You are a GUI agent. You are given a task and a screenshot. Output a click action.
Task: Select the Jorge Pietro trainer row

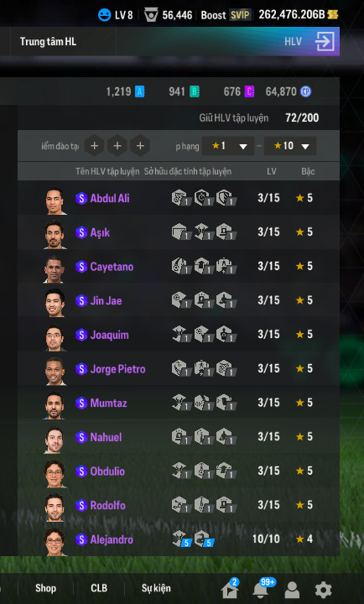coord(179,368)
